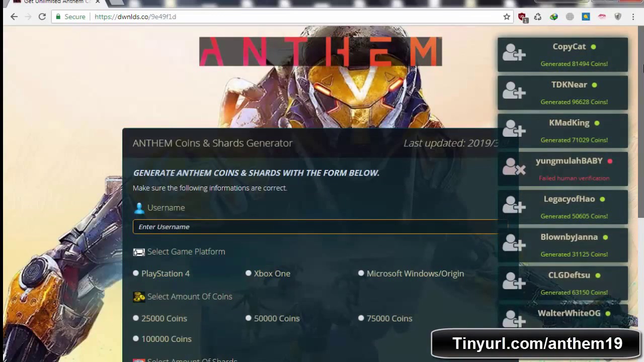Click the CLGDeftsu username text
This screenshot has height=362, width=644.
point(569,275)
